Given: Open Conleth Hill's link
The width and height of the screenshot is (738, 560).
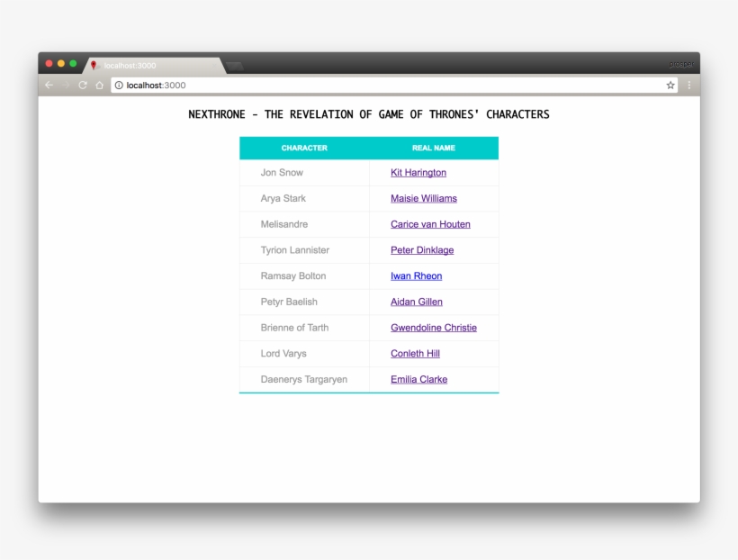Looking at the screenshot, I should click(414, 353).
